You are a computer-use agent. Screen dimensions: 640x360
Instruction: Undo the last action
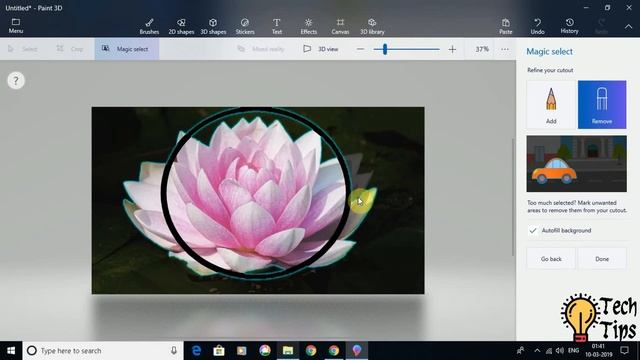[538, 26]
